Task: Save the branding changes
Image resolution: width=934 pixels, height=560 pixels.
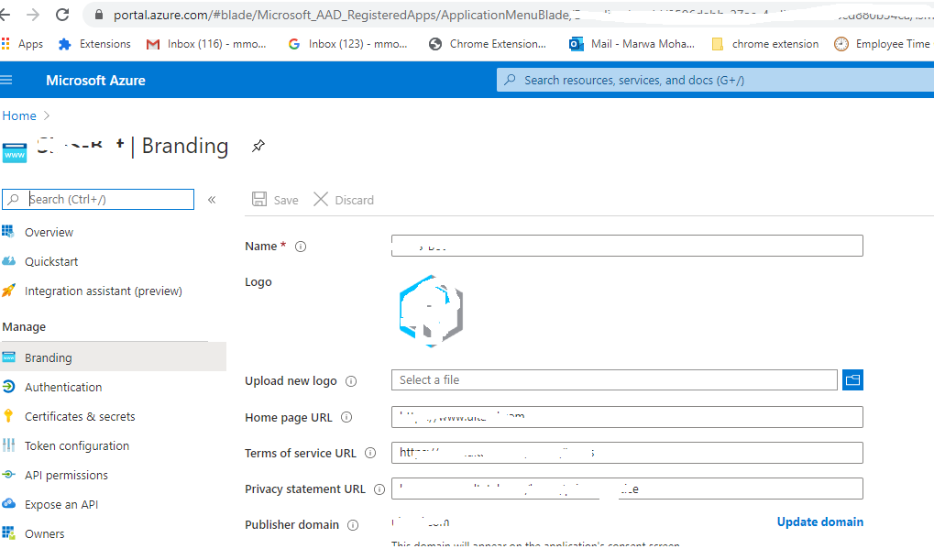Action: (x=275, y=199)
